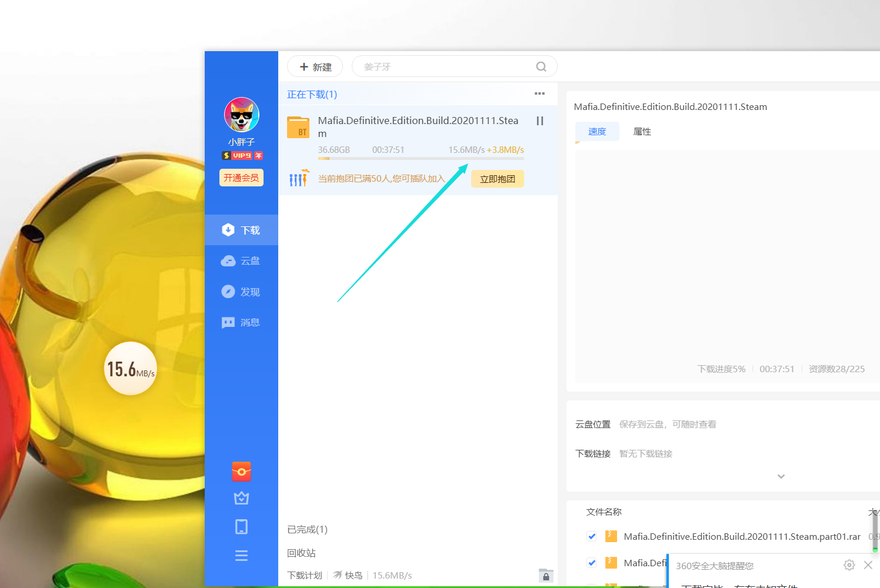Open the 云盘 sidebar item
The width and height of the screenshot is (880, 588).
(x=241, y=261)
